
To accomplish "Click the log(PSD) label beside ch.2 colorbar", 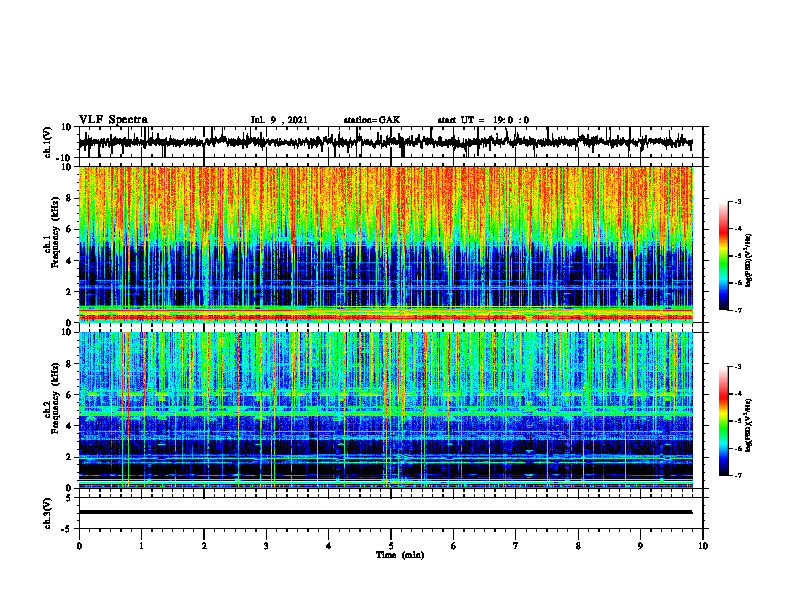I will (749, 425).
